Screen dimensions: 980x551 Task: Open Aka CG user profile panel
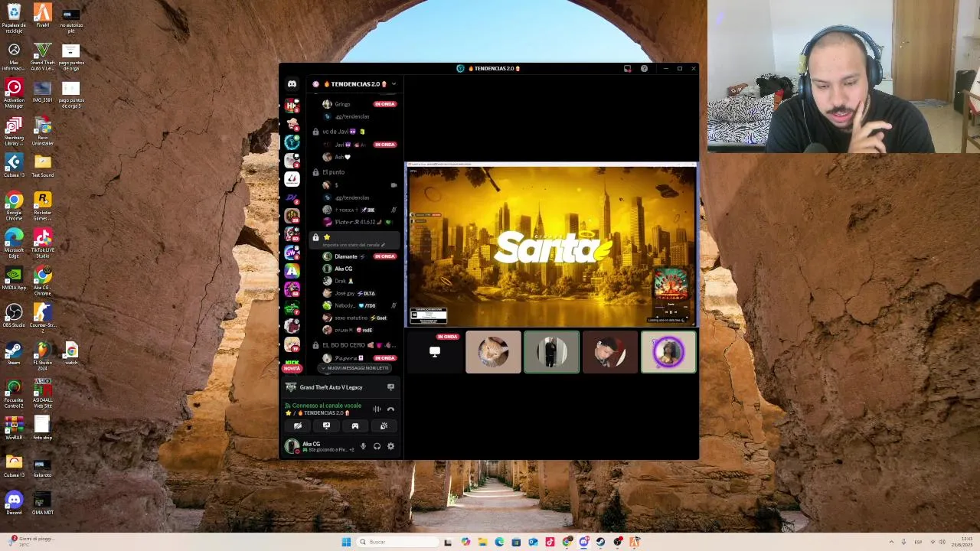point(319,446)
